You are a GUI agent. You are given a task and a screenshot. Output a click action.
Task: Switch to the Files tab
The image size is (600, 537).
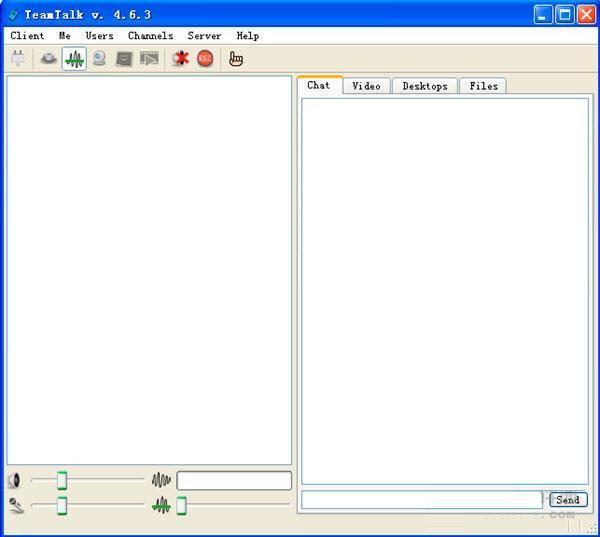[x=483, y=86]
